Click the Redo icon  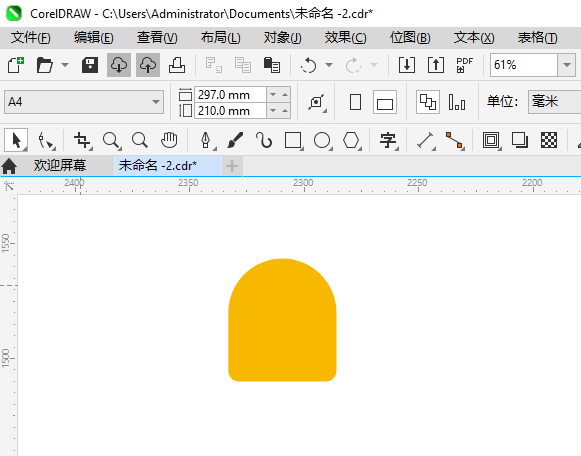(x=353, y=65)
